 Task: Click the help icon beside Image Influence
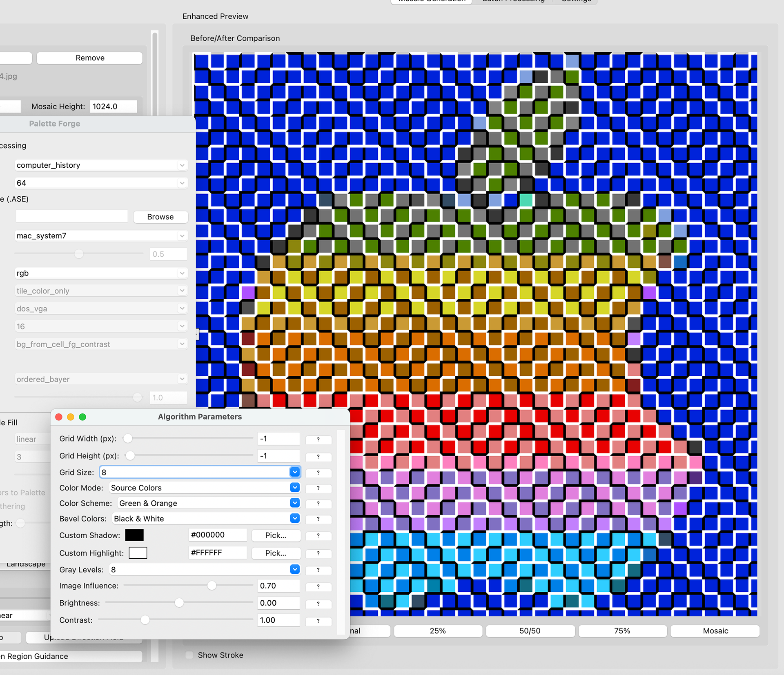pos(318,587)
